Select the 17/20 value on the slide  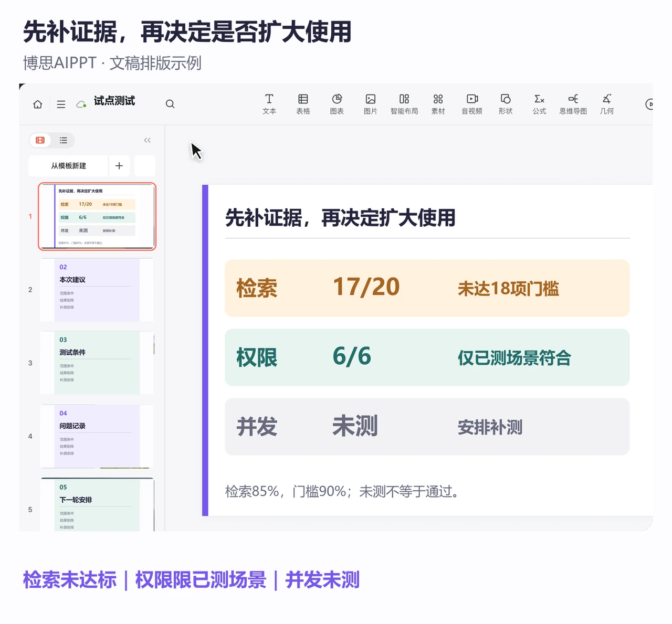[366, 287]
